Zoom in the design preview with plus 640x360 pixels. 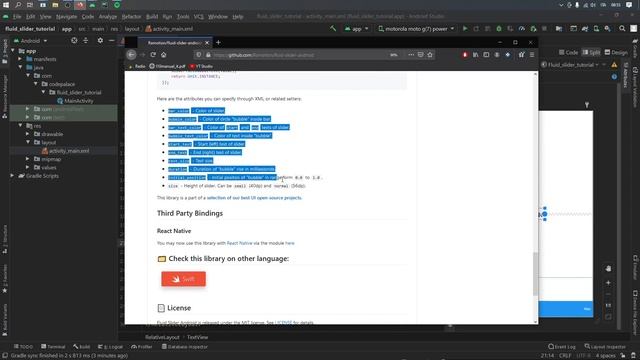[608, 282]
